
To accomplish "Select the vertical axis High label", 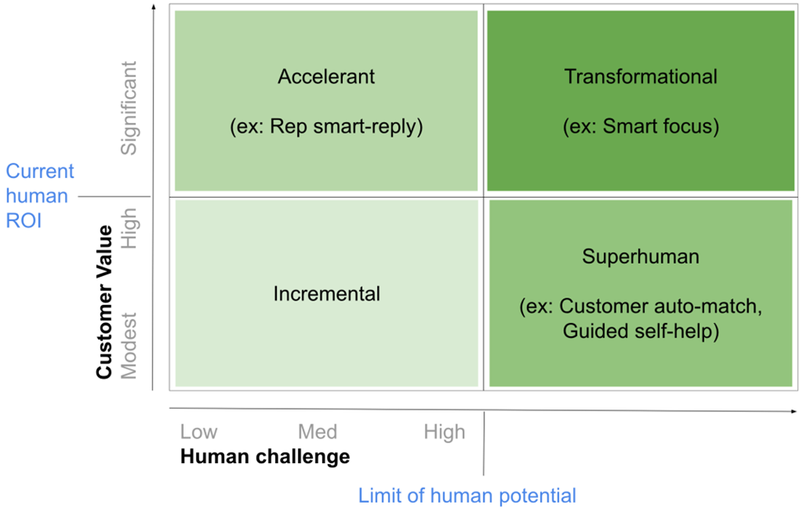I will [x=129, y=228].
